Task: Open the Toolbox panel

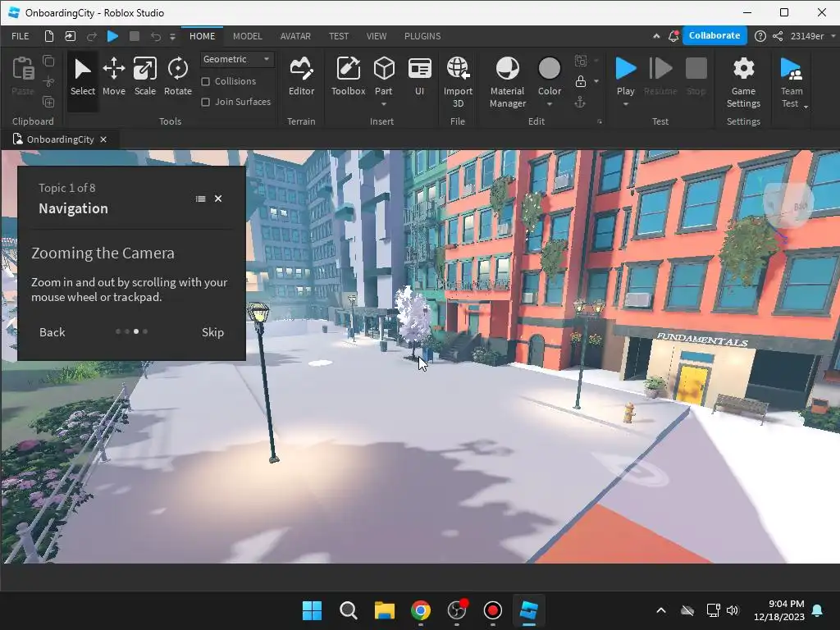Action: point(348,78)
